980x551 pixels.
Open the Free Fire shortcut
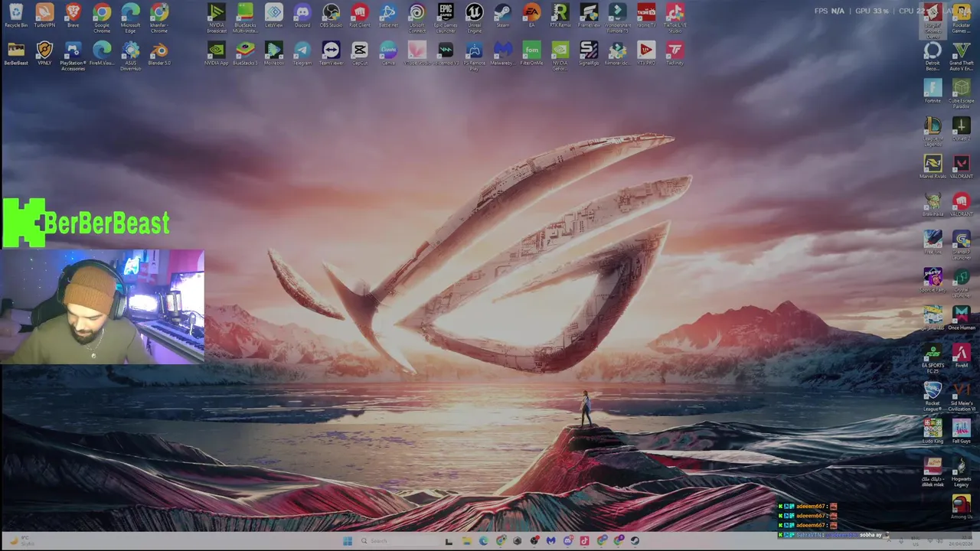click(933, 243)
